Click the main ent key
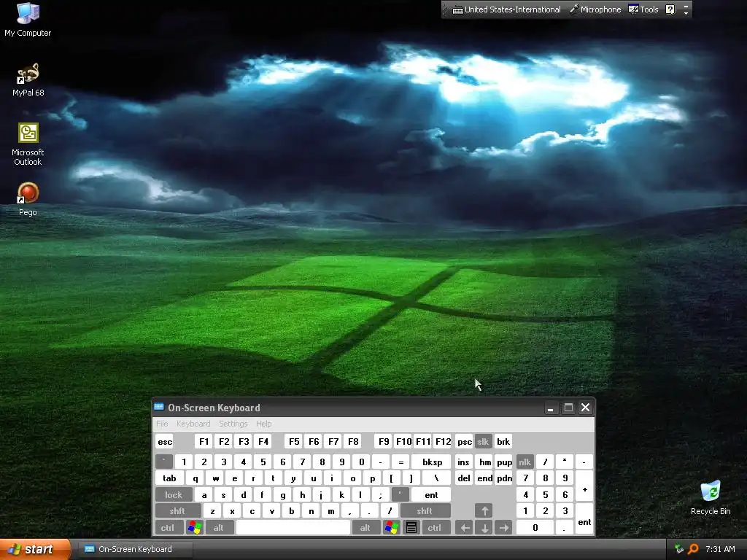Viewport: 747px width, 560px height. pos(431,495)
